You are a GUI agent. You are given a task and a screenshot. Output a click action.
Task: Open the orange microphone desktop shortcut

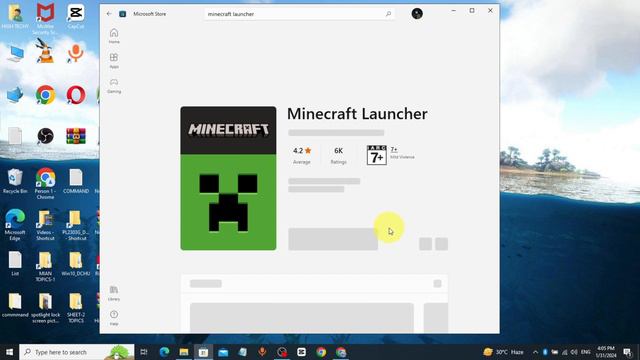[x=76, y=53]
